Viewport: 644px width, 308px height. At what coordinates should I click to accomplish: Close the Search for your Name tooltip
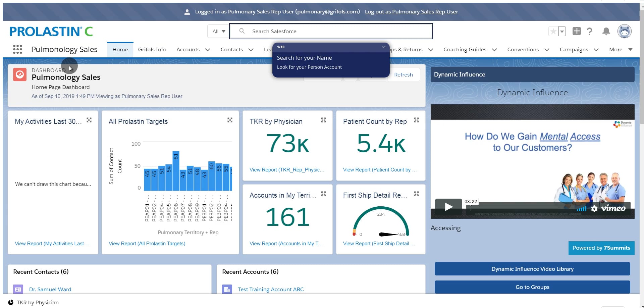(383, 47)
